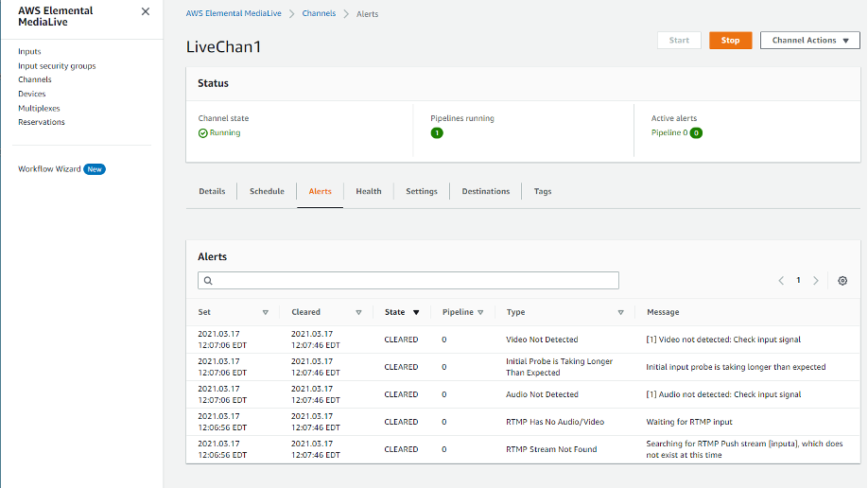Stop the LiveChan1 channel
Screen dimensions: 868x488
[x=730, y=41]
